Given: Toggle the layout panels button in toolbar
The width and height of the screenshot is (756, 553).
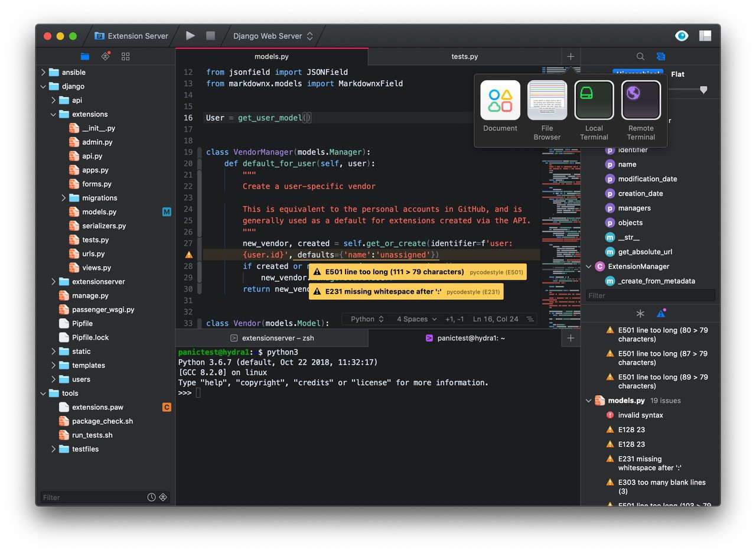Looking at the screenshot, I should click(705, 35).
